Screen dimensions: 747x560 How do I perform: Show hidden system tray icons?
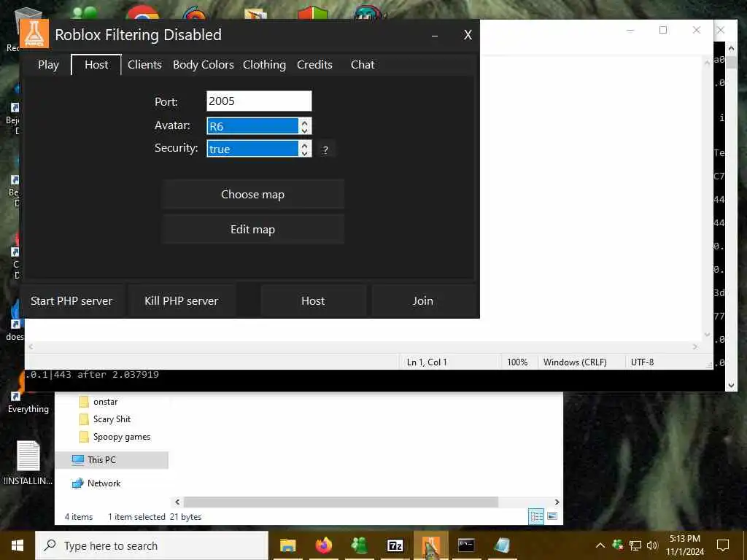pyautogui.click(x=600, y=545)
